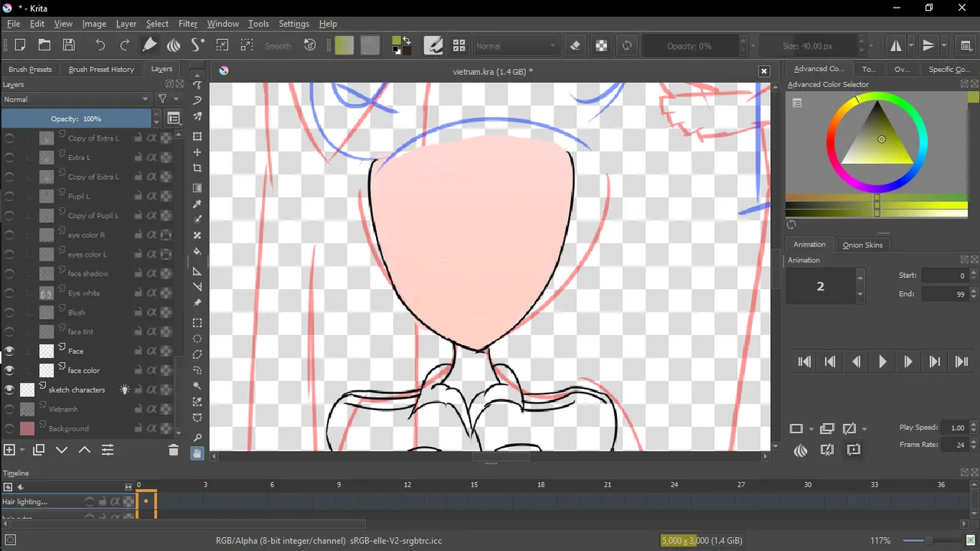Select the Zoom magnifier tool
This screenshot has height=551, width=980.
198,437
